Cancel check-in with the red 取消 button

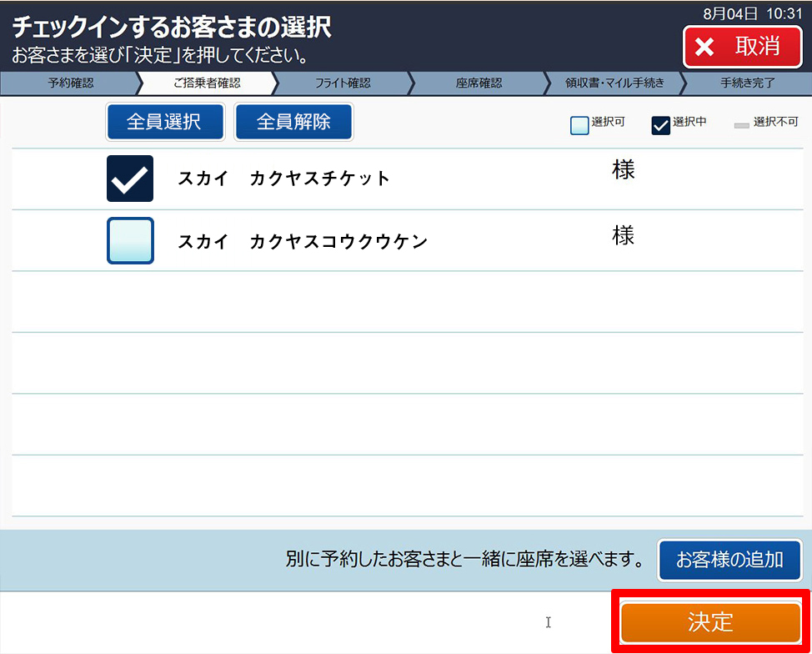tap(742, 47)
